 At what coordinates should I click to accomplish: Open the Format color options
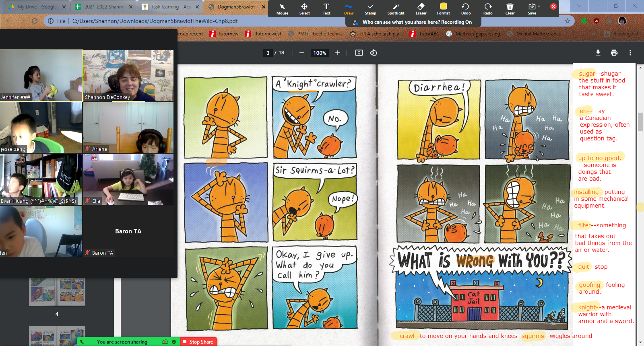pyautogui.click(x=443, y=9)
